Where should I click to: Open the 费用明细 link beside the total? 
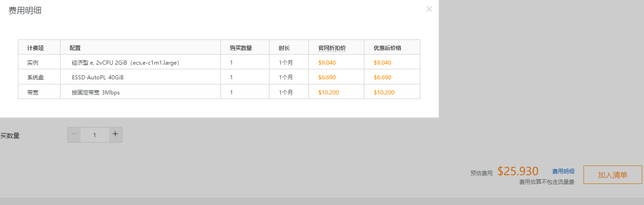point(563,172)
